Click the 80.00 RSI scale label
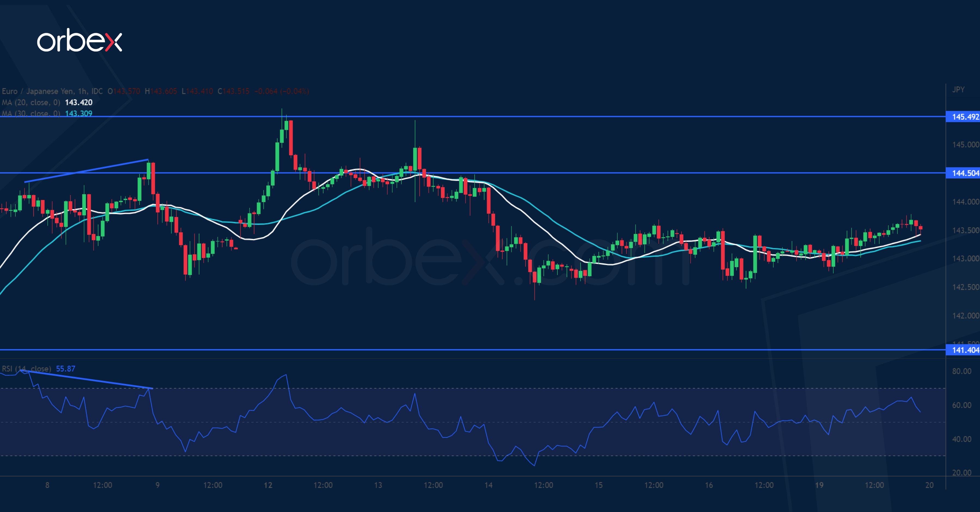The image size is (980, 512). tap(961, 371)
